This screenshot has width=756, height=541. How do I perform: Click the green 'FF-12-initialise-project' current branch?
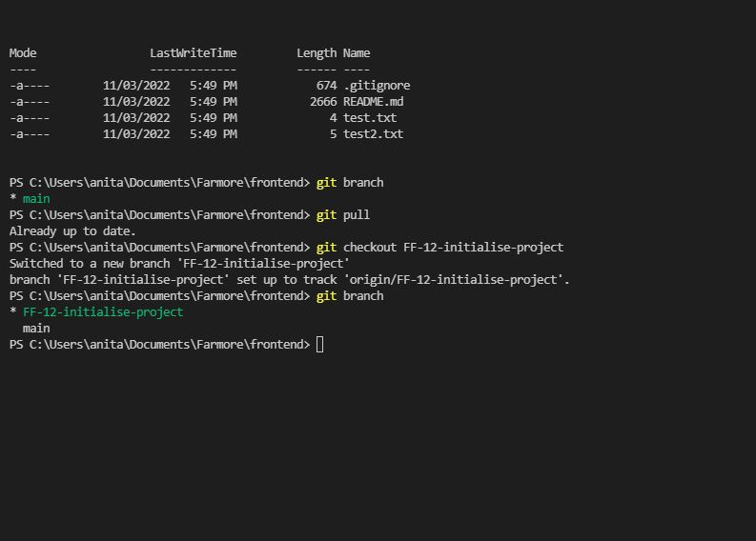pos(103,312)
